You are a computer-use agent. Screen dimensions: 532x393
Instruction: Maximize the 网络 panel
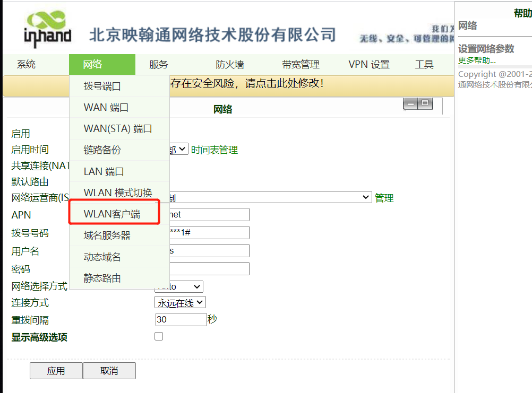point(425,104)
